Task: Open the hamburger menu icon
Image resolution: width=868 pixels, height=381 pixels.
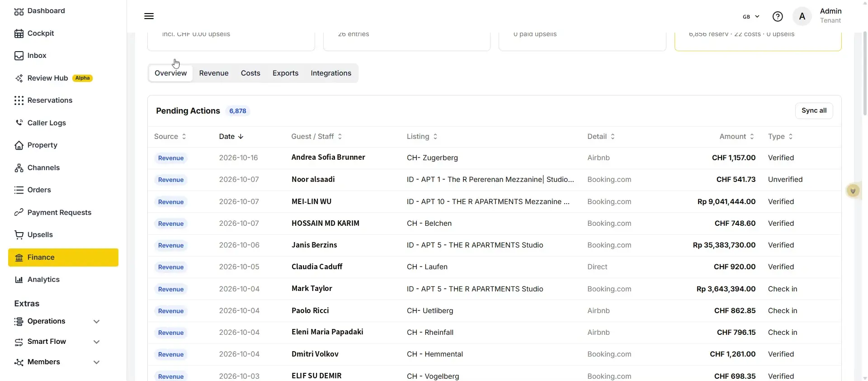Action: tap(149, 16)
